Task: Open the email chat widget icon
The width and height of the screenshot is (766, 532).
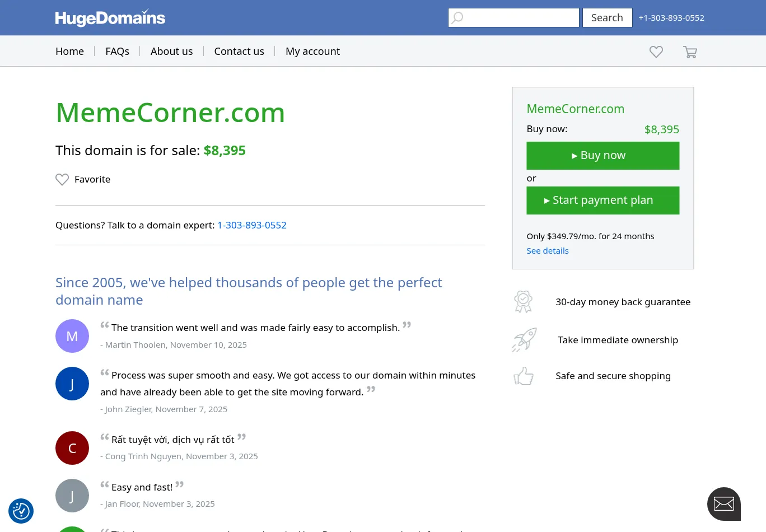Action: [x=723, y=504]
